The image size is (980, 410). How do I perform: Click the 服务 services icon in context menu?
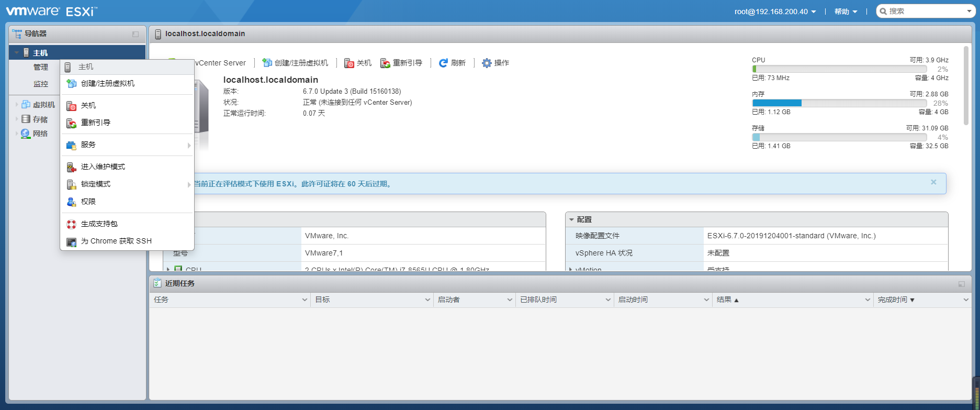pos(71,145)
